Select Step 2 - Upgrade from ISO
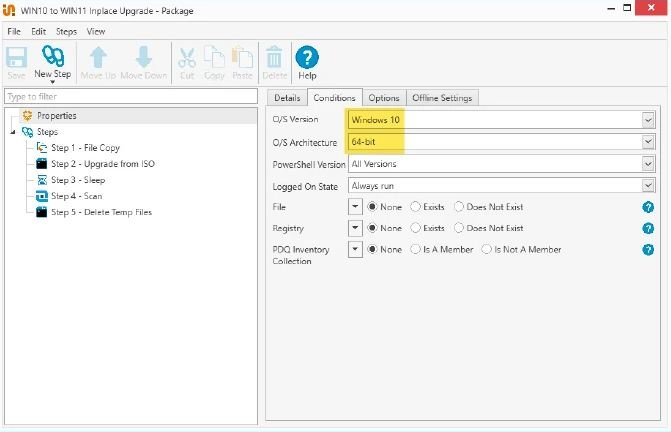This screenshot has height=432, width=671. [x=103, y=164]
